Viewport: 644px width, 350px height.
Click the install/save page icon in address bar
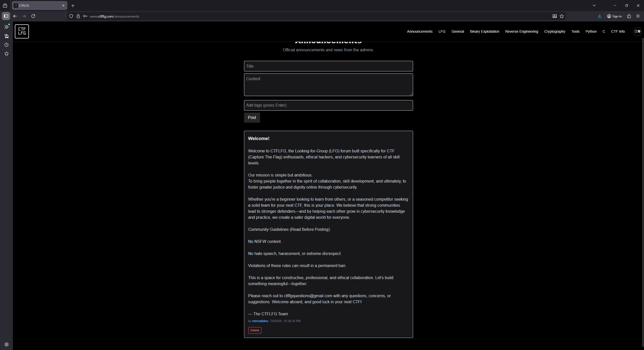pos(554,16)
